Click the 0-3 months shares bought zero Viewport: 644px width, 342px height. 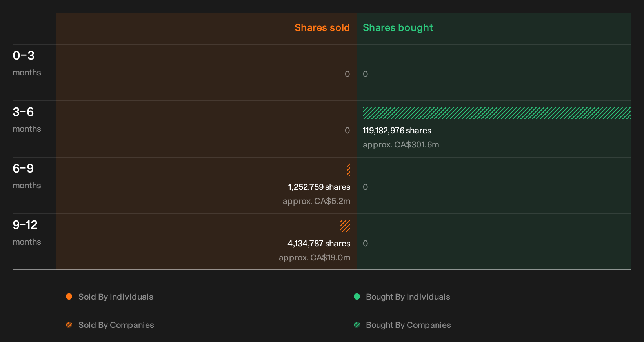(366, 74)
